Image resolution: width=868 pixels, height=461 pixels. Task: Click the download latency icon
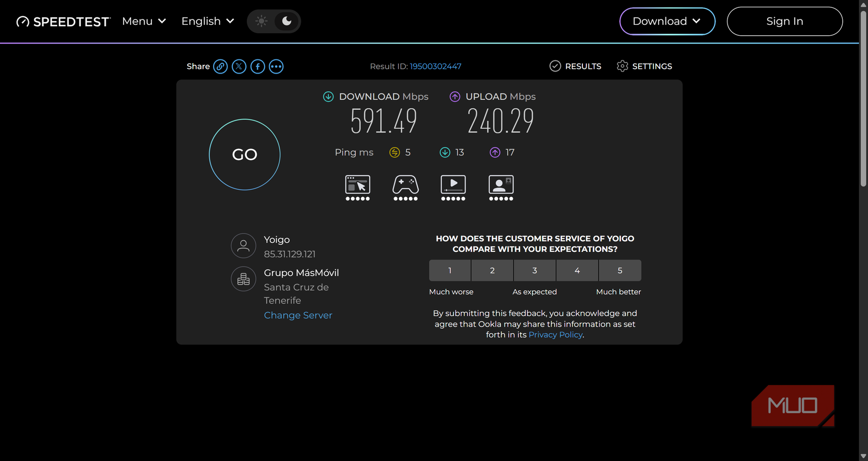click(x=445, y=152)
